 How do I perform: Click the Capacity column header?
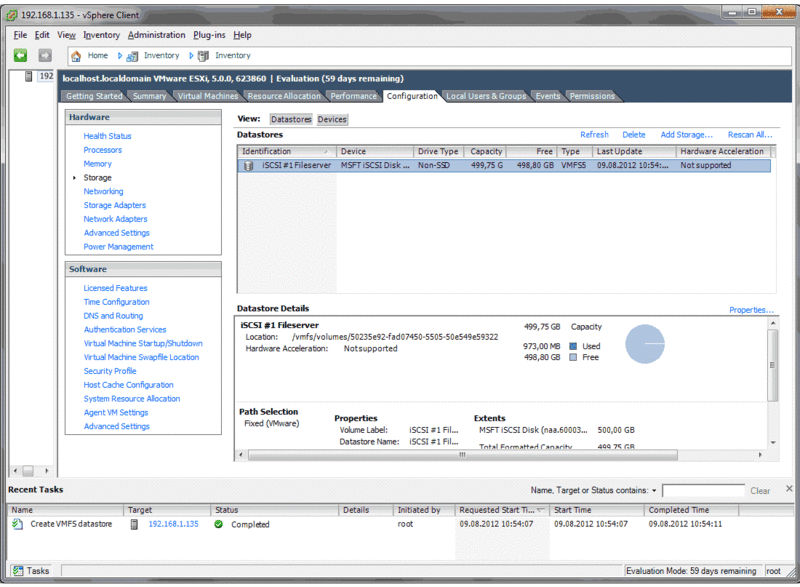pyautogui.click(x=486, y=151)
